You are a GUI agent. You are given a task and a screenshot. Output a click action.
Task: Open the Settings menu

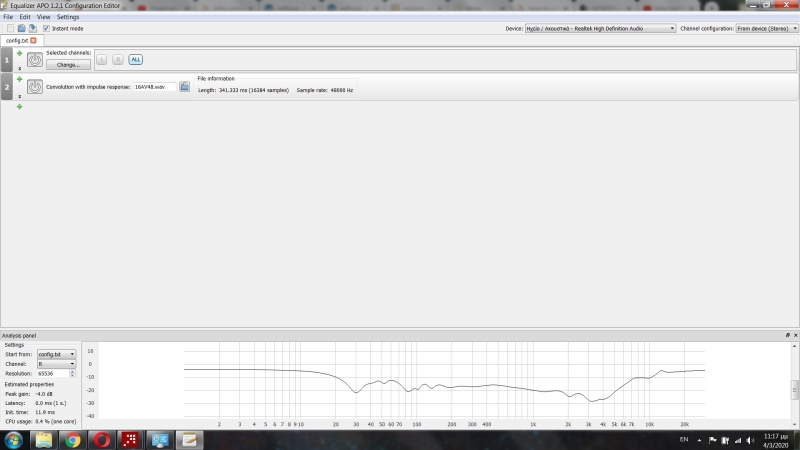68,17
